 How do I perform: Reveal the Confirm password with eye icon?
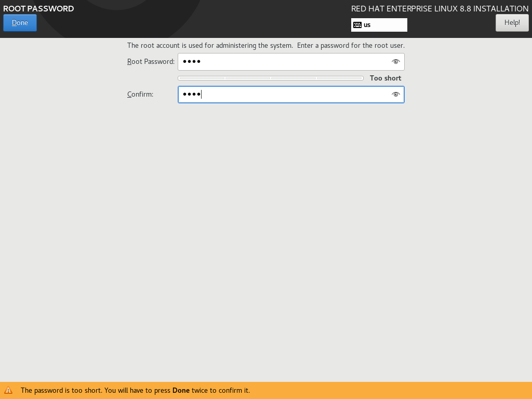click(x=395, y=95)
